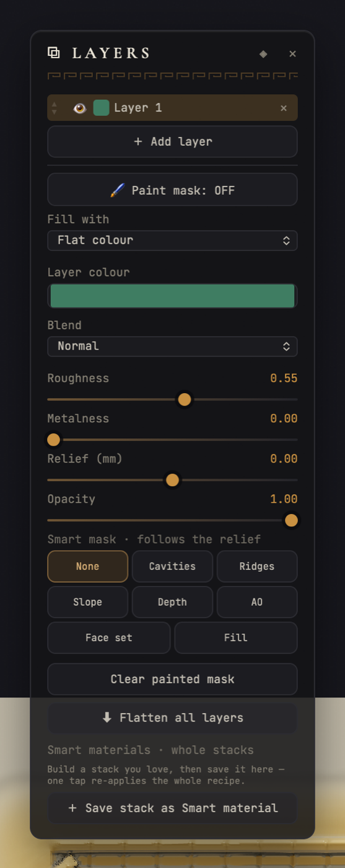Select the None smart mask option
The height and width of the screenshot is (868, 345).
88,566
